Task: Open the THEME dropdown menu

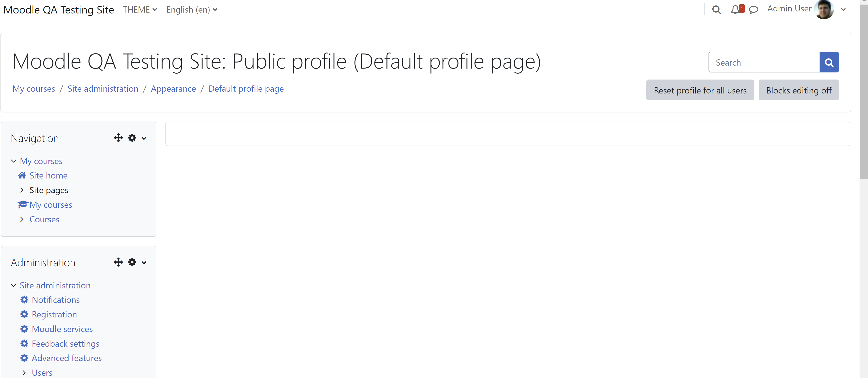Action: click(x=140, y=9)
